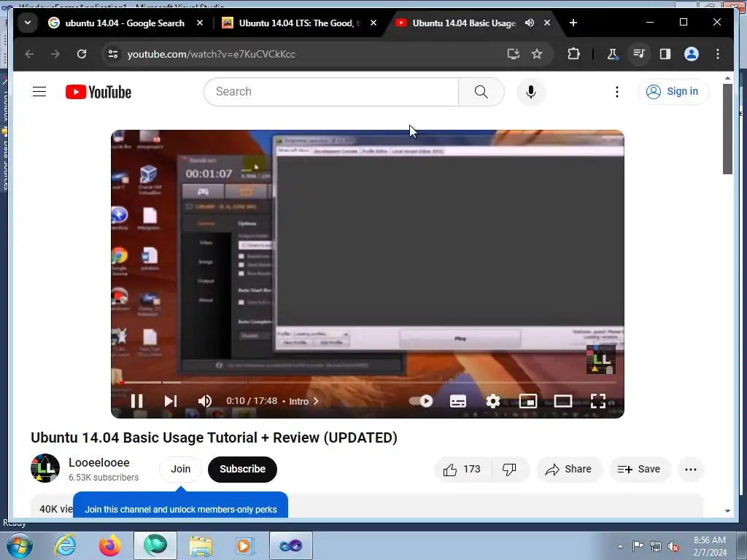This screenshot has height=560, width=747.
Task: Start voice search with the microphone
Action: 531,92
